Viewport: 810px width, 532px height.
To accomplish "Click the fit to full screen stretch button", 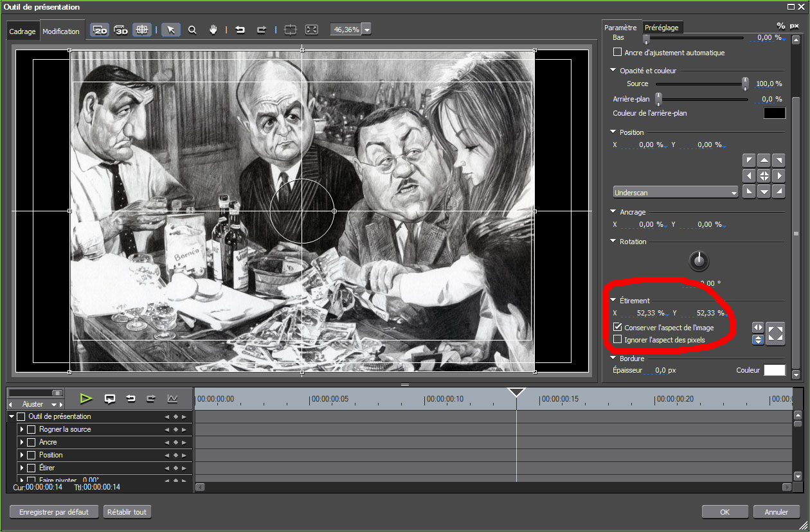I will pos(776,333).
